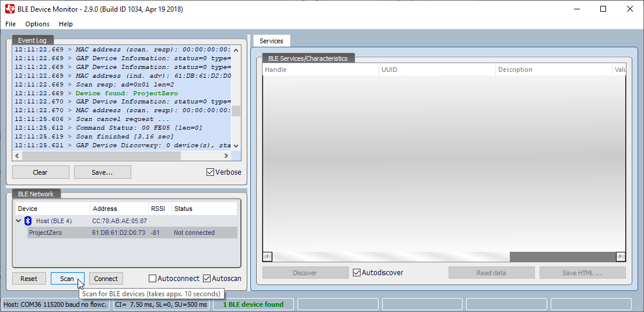This screenshot has height=312, width=644.
Task: Enable the Autoconnect checkbox
Action: click(153, 279)
